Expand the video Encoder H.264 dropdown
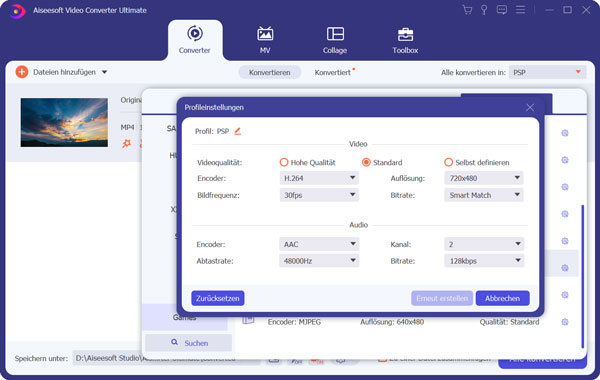Viewport: 600px width, 380px height. coord(319,178)
